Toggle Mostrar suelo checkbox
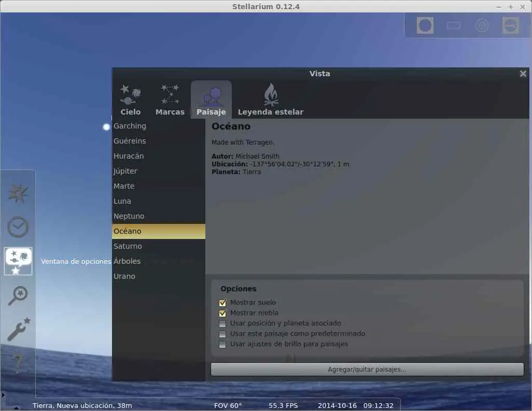 point(222,303)
